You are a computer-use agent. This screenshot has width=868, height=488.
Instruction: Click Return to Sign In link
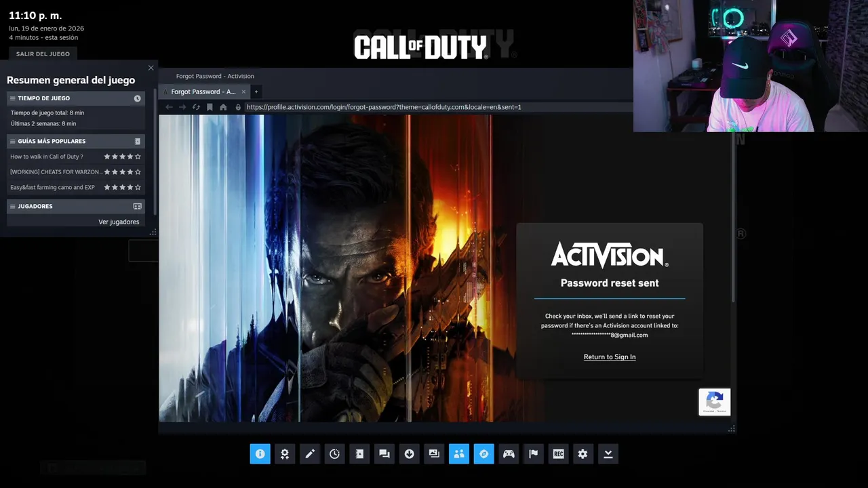(x=610, y=357)
